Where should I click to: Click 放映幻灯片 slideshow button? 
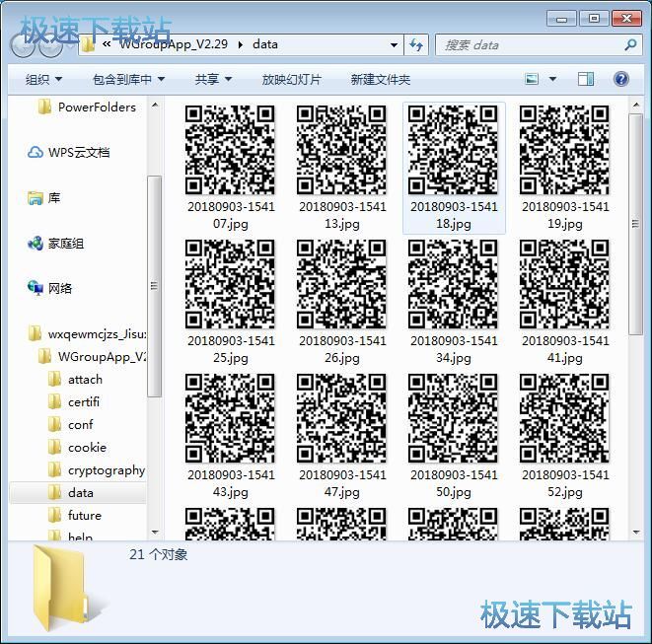[x=292, y=79]
